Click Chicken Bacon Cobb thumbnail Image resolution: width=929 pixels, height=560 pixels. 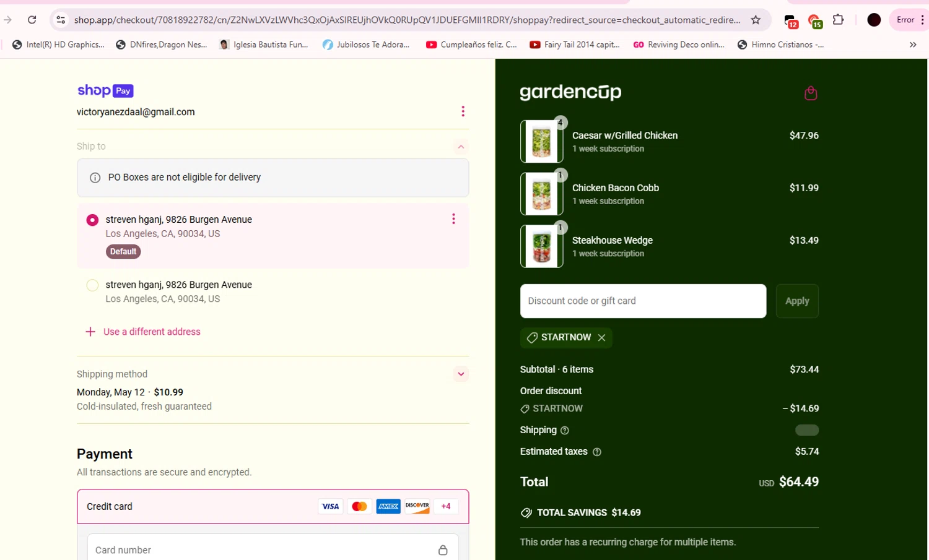pos(542,194)
